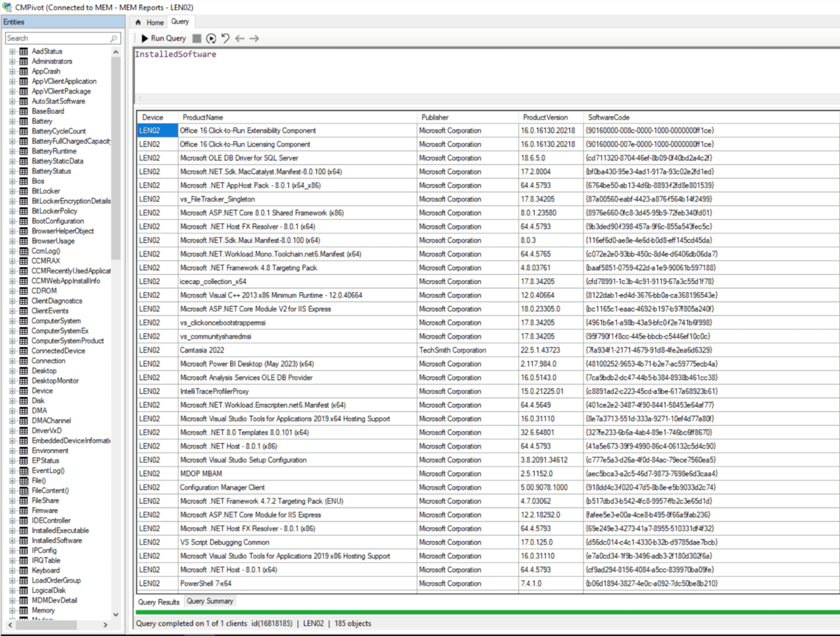Click the stop query square icon
Viewport: 840px width, 636px height.
[197, 39]
